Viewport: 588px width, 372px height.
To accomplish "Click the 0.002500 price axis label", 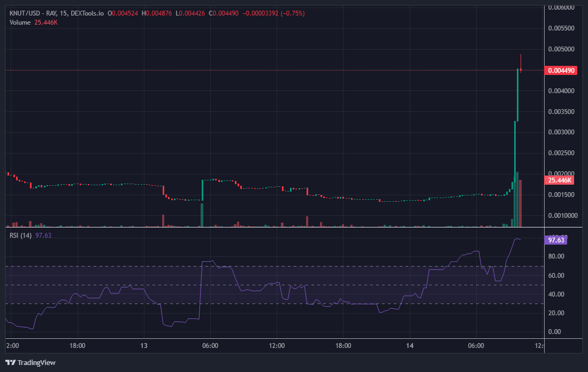I will pos(561,153).
